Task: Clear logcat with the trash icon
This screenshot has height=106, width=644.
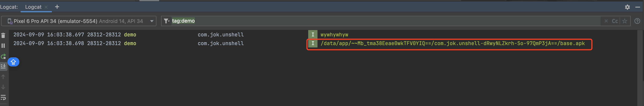Action: [3, 36]
